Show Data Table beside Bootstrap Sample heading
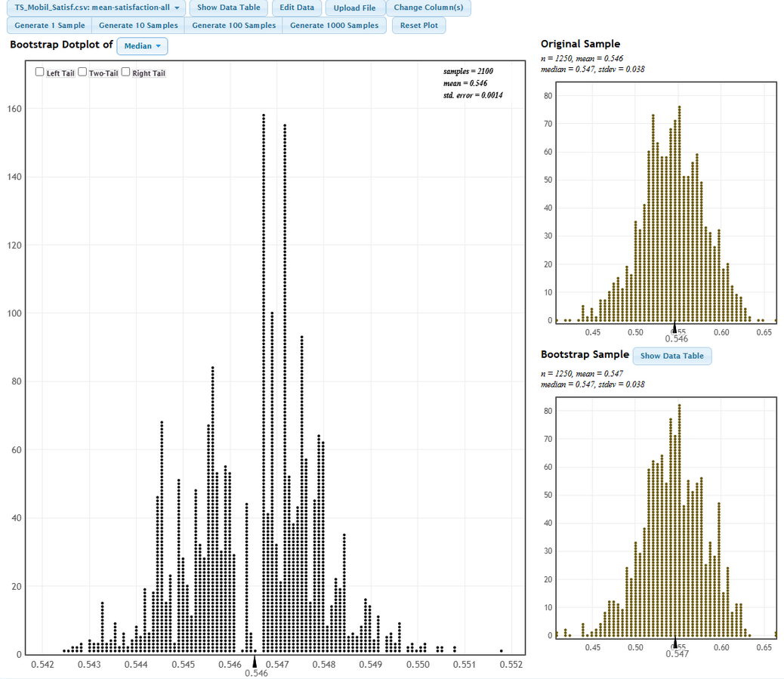The height and width of the screenshot is (679, 784). click(671, 356)
